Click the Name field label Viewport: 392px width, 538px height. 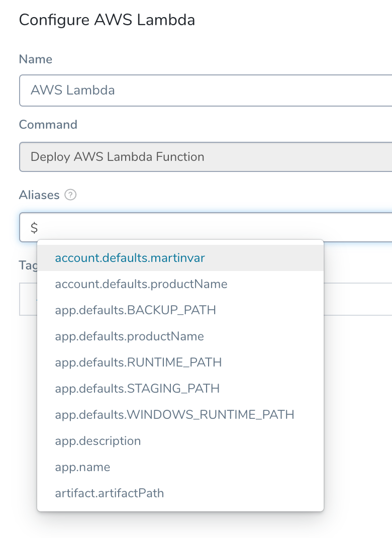click(x=36, y=59)
